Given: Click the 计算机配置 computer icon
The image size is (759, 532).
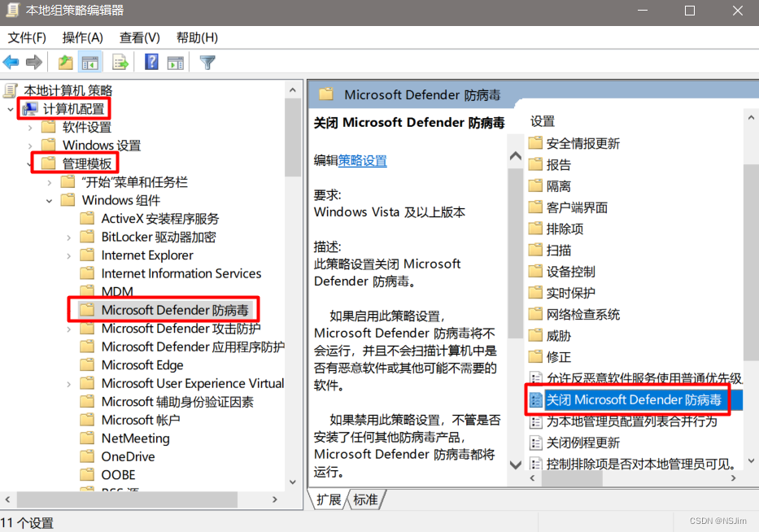Looking at the screenshot, I should (30, 109).
